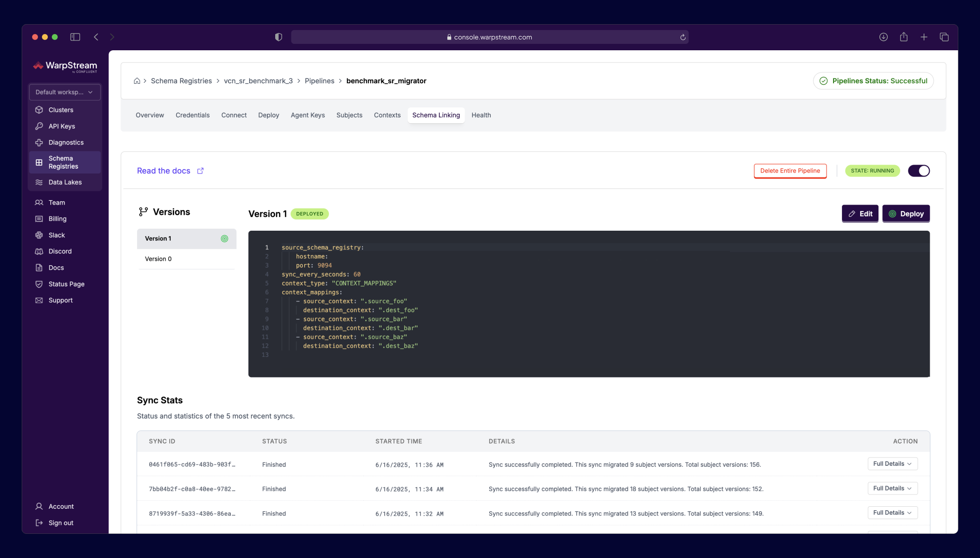Open the Subjects tab
Viewport: 980px width, 558px height.
[349, 115]
